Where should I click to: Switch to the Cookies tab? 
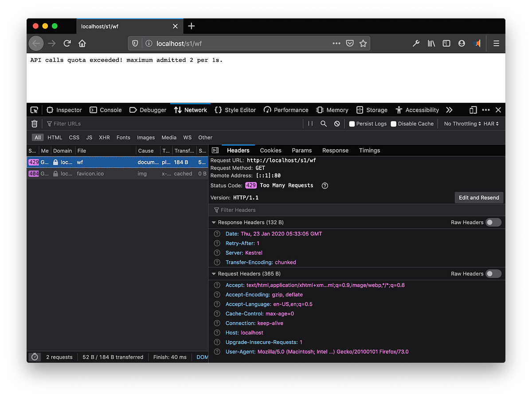pyautogui.click(x=270, y=150)
